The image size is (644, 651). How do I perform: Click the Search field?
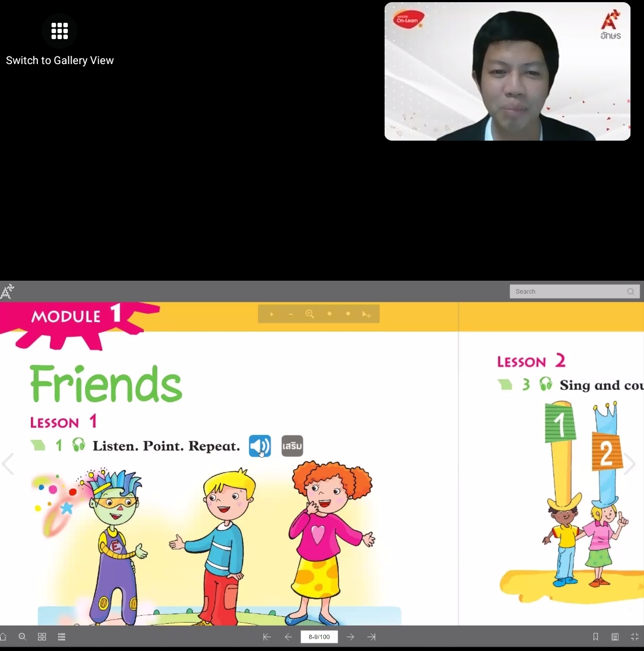point(575,292)
